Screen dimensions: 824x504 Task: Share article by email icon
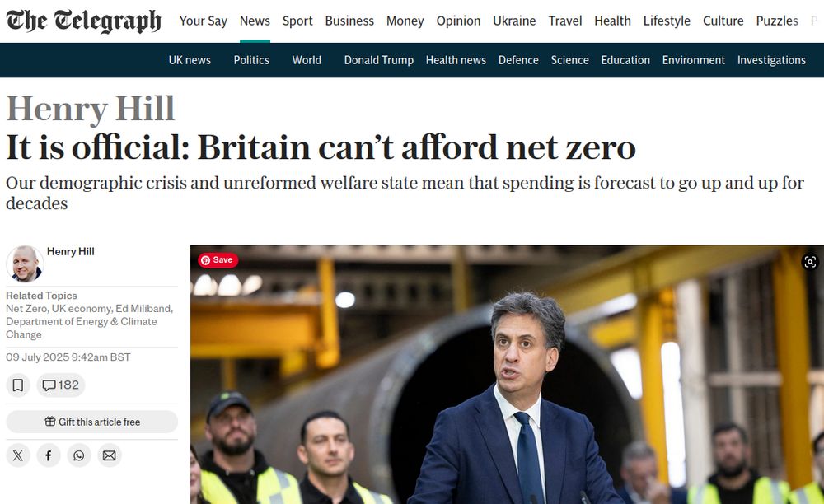click(110, 455)
